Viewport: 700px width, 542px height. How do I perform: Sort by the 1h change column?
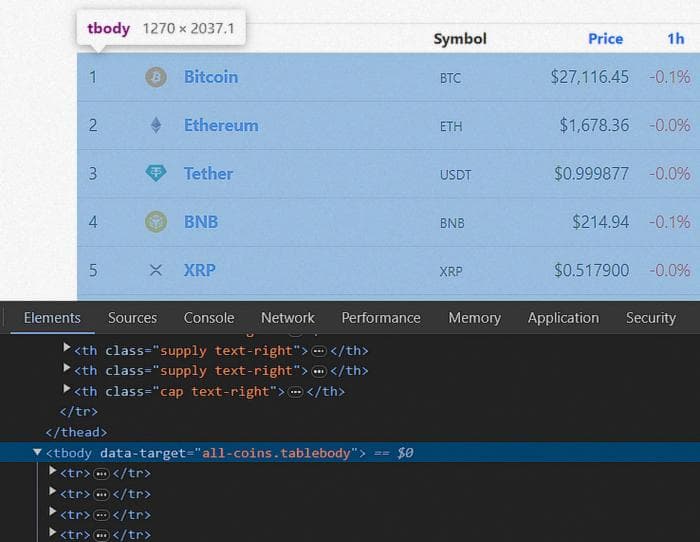point(676,39)
